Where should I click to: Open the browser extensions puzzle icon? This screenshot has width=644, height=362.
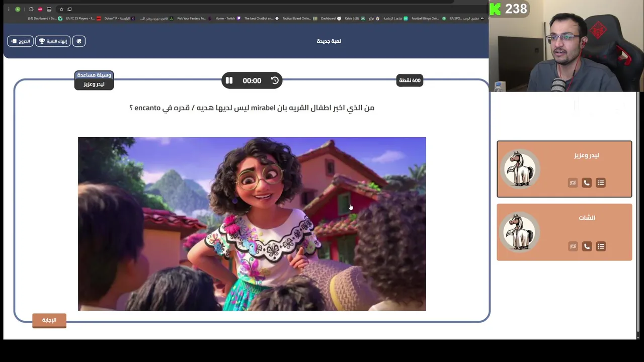pyautogui.click(x=31, y=9)
